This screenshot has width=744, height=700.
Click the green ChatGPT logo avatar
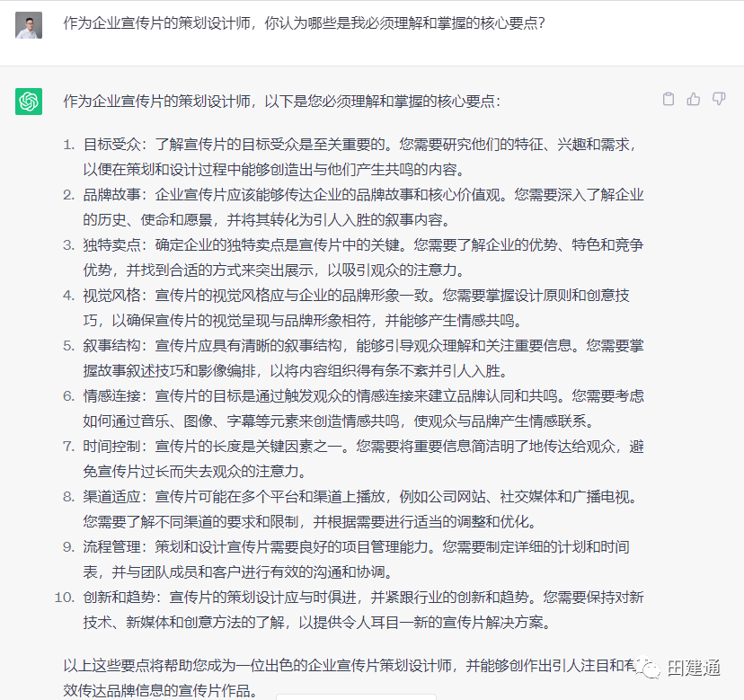point(29,101)
